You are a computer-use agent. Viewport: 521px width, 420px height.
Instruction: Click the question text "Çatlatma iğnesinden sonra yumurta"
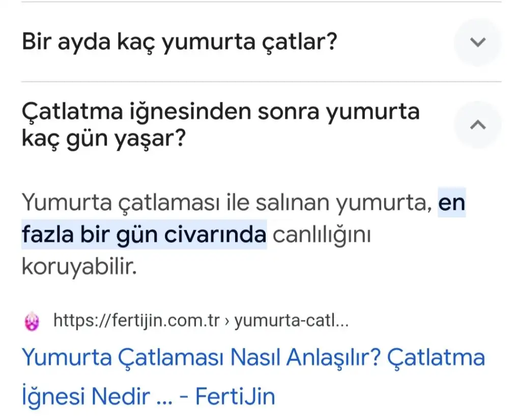[220, 112]
